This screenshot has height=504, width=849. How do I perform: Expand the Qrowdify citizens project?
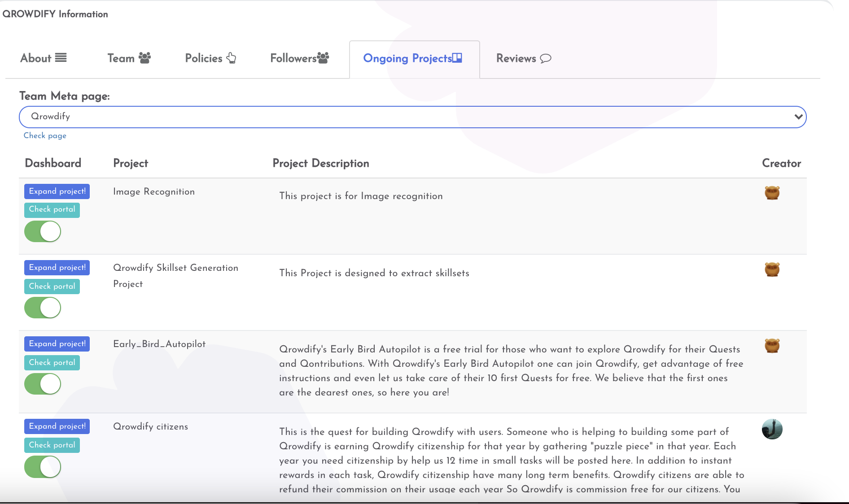point(57,426)
